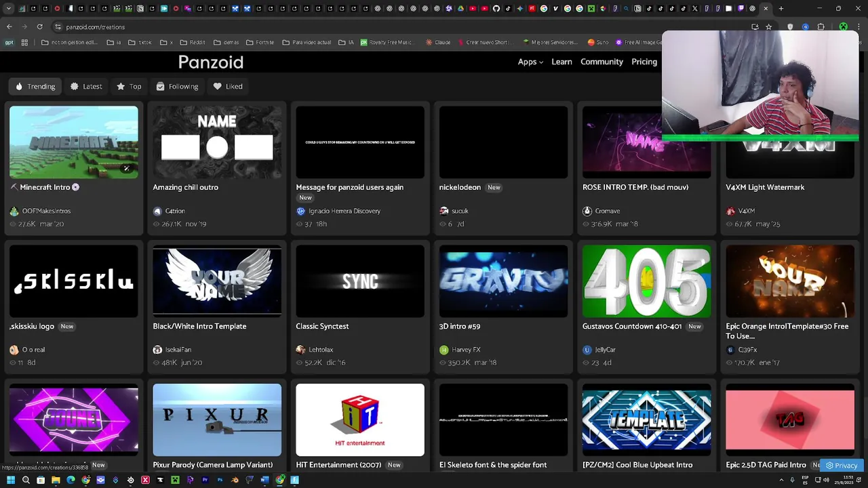
Task: Select the Following filter tab
Action: click(177, 86)
